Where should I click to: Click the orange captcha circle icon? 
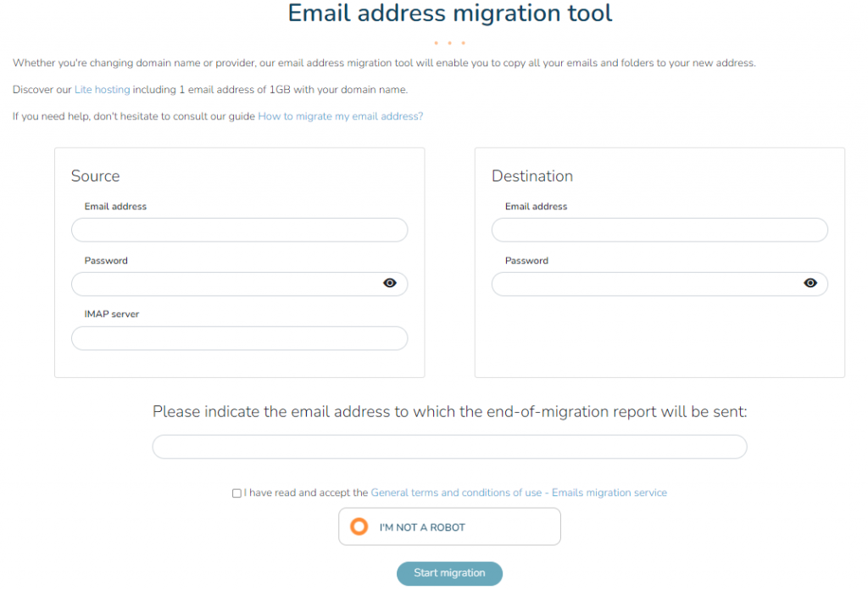click(x=359, y=527)
